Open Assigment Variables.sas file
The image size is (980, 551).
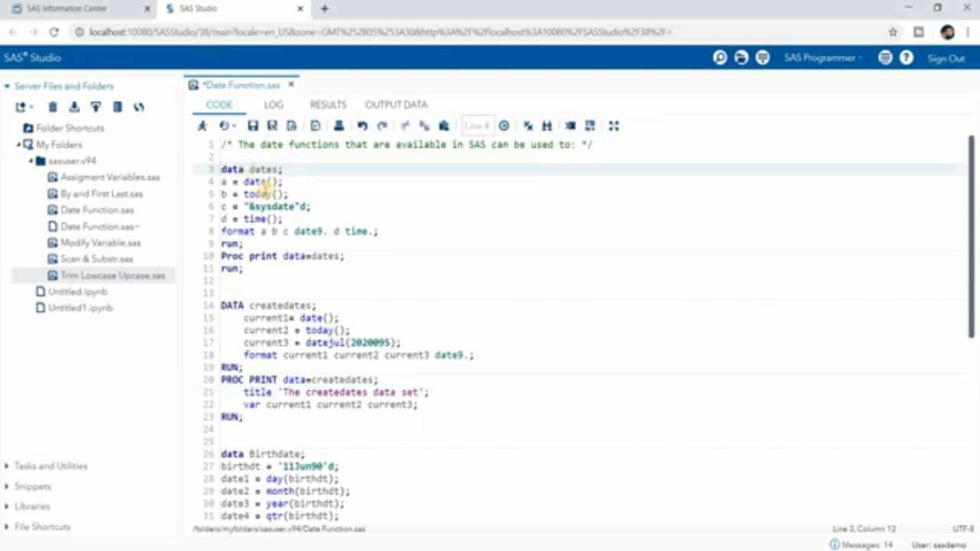pyautogui.click(x=110, y=177)
